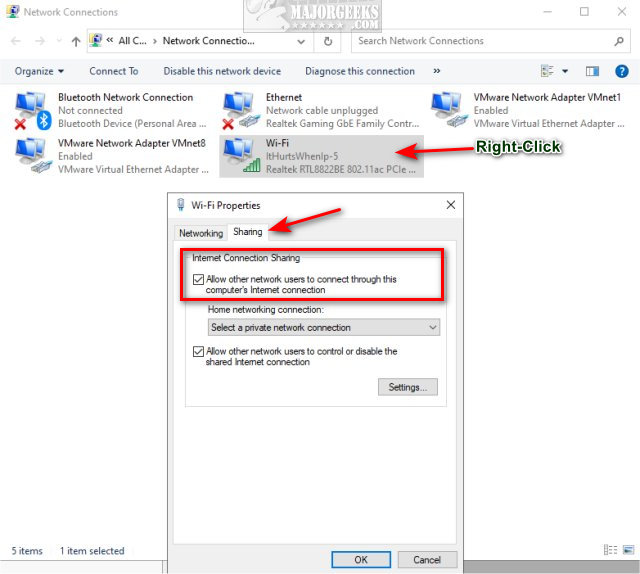Click the Ethernet connection name
The width and height of the screenshot is (640, 574).
click(x=284, y=98)
